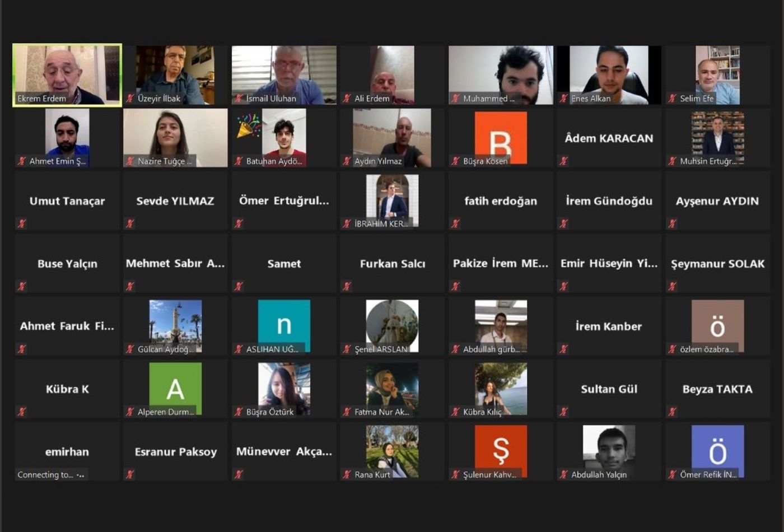Click the muted mic icon under Samet
The image size is (784, 532).
point(239,287)
